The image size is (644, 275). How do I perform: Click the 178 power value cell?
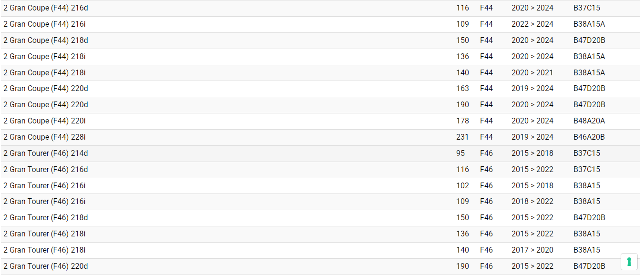tap(462, 121)
